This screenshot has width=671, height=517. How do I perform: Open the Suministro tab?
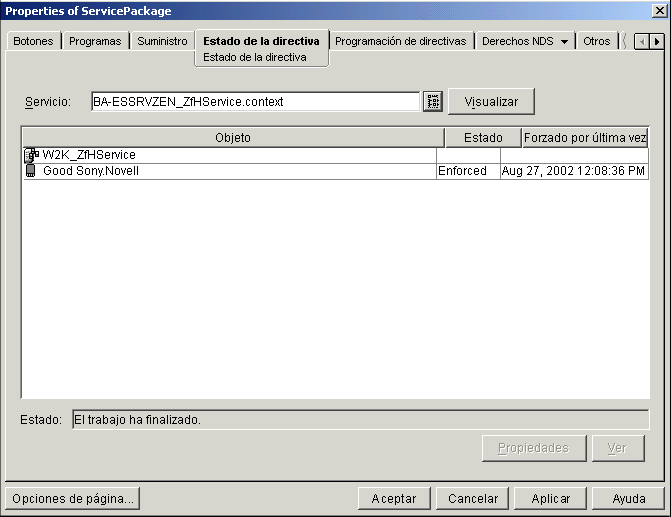tap(162, 41)
